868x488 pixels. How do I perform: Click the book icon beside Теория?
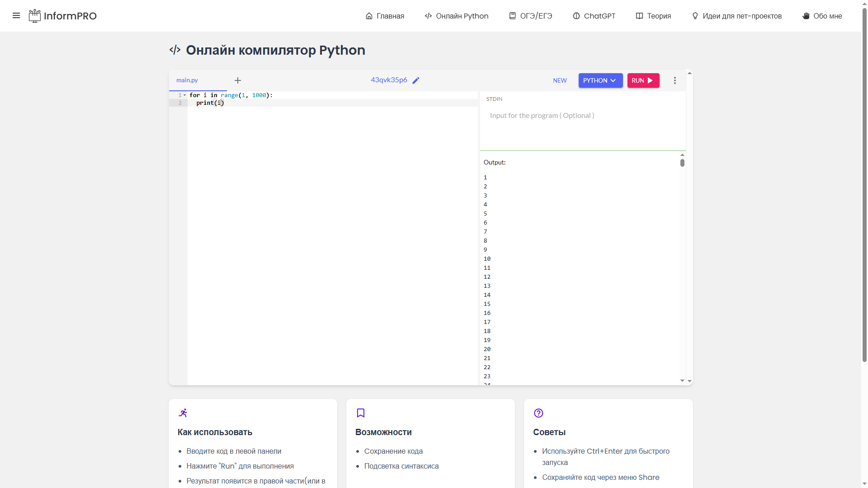[x=639, y=16]
